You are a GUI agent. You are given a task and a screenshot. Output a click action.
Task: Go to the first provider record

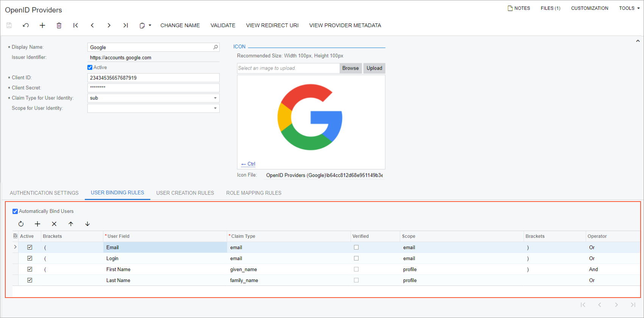pyautogui.click(x=76, y=25)
